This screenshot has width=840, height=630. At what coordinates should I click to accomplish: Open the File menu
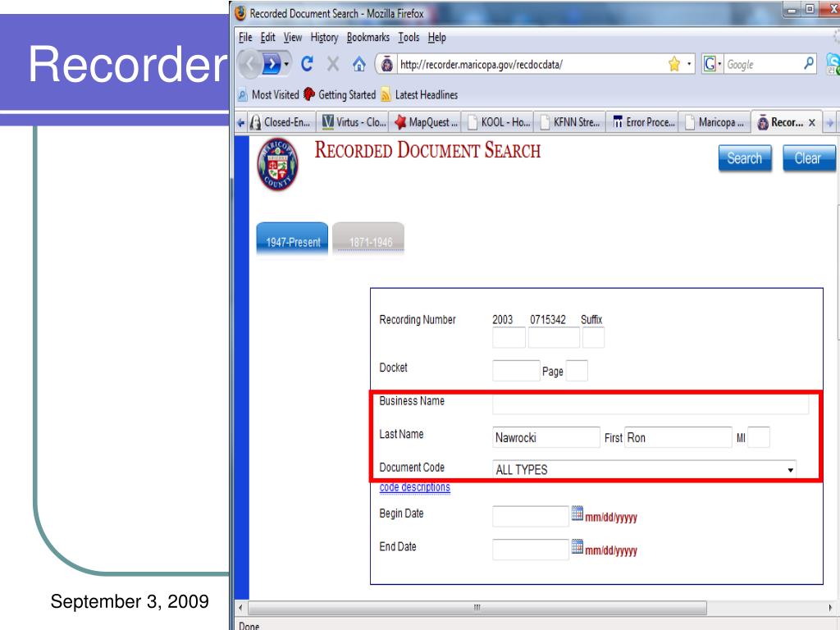(x=245, y=38)
